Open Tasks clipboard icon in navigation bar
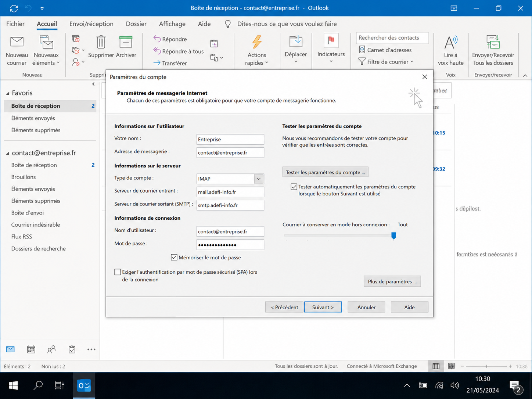 (72, 349)
